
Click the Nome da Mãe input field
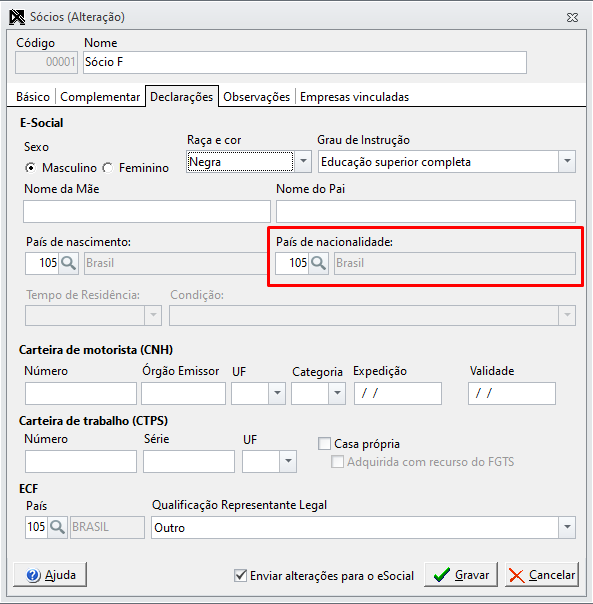[x=147, y=211]
